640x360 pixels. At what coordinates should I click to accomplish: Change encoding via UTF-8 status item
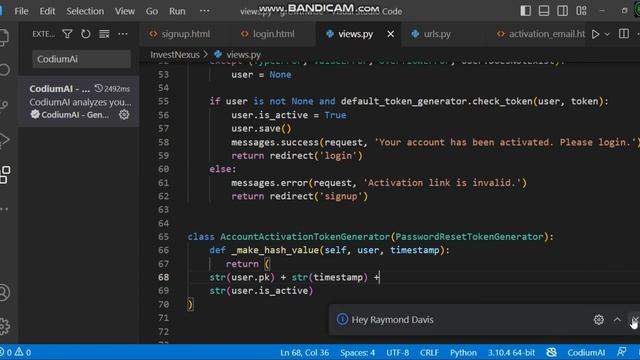point(398,353)
